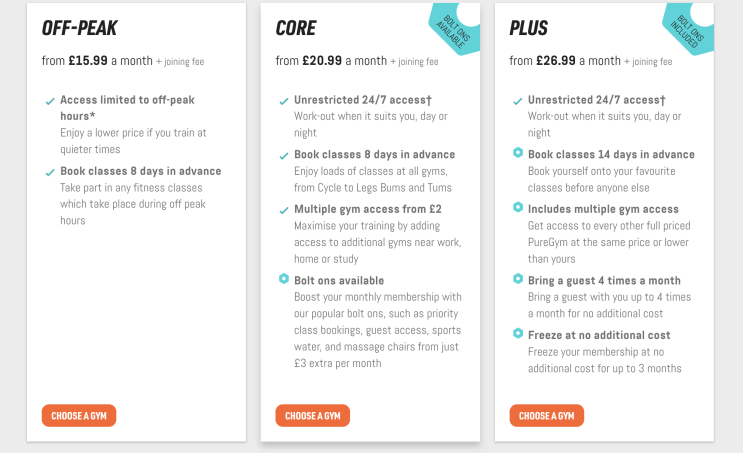Click the Bolt Ons Available tag on Core
Viewport: 743px width, 453px height.
456,28
